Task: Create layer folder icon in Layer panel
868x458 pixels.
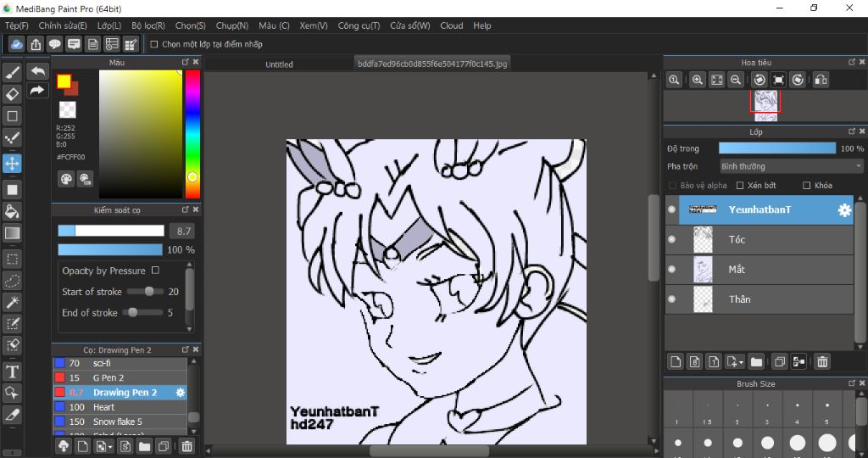Action: click(756, 361)
